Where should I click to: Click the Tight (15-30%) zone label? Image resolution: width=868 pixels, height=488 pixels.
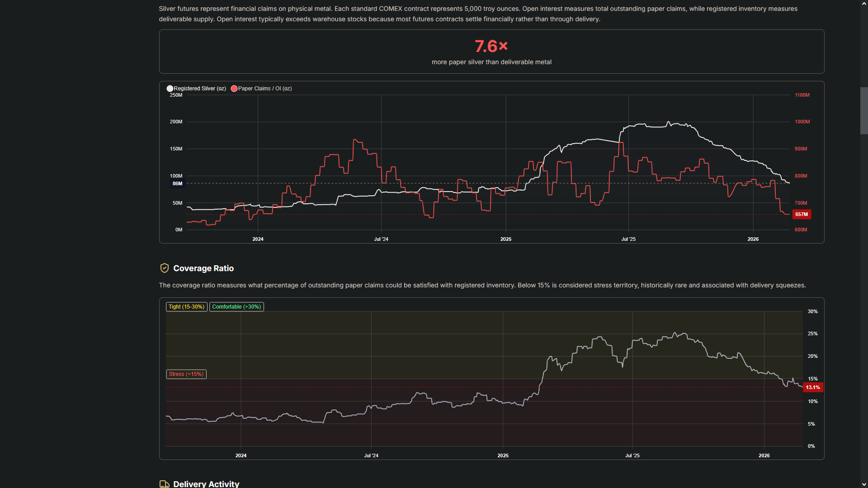coord(186,307)
